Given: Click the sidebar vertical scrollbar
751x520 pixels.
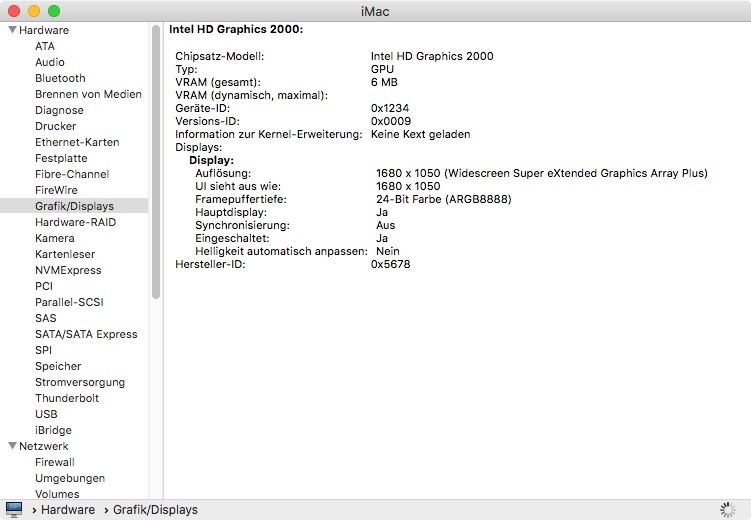Looking at the screenshot, I should point(156,160).
